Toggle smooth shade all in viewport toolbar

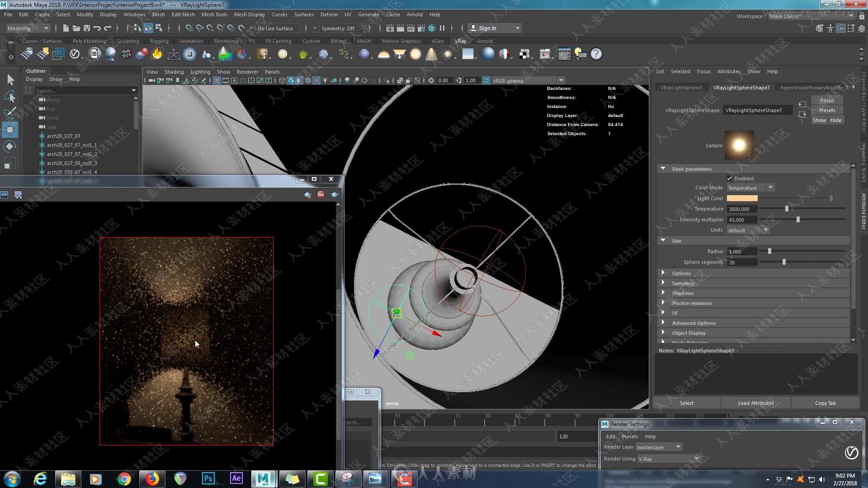point(291,80)
